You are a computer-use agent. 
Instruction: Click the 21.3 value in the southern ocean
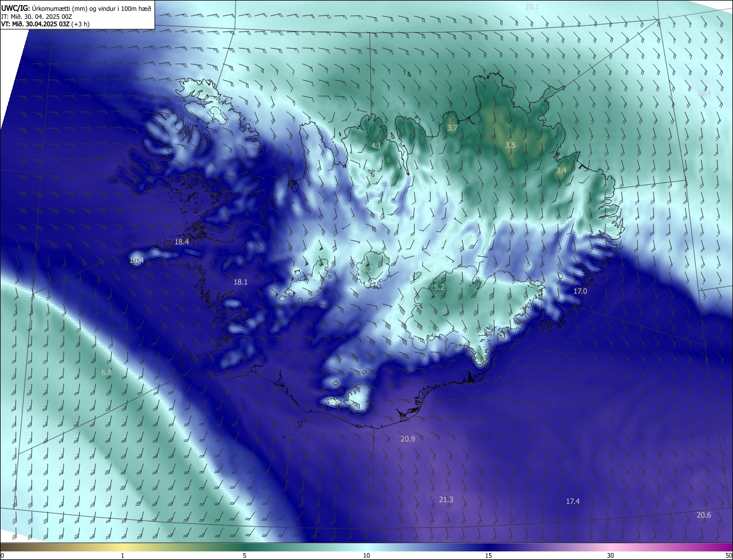pyautogui.click(x=446, y=500)
